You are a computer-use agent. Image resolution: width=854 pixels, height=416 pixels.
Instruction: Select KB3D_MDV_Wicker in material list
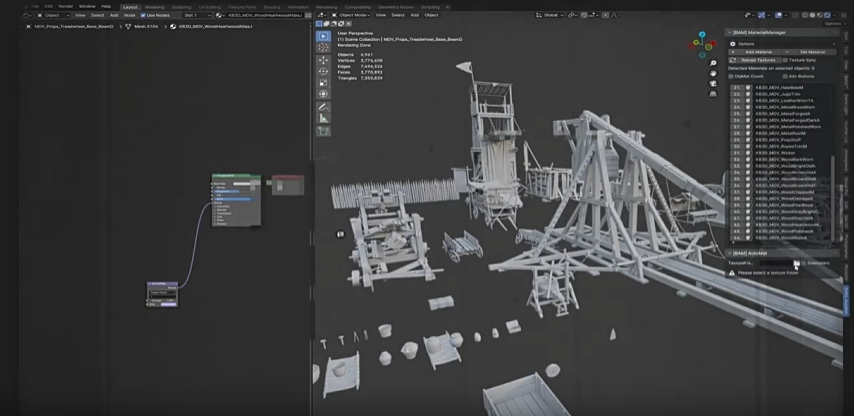point(775,153)
